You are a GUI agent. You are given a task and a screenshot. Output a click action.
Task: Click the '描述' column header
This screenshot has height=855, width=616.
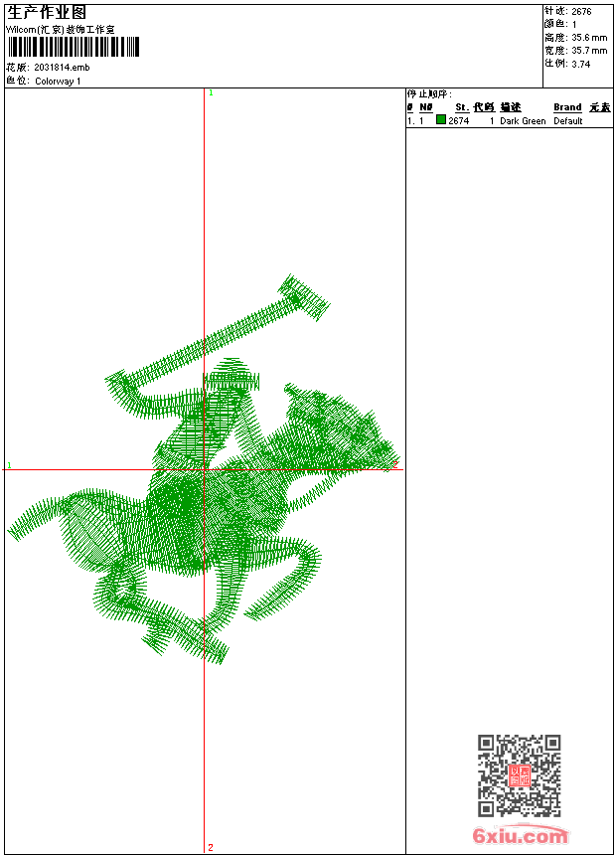pos(511,107)
